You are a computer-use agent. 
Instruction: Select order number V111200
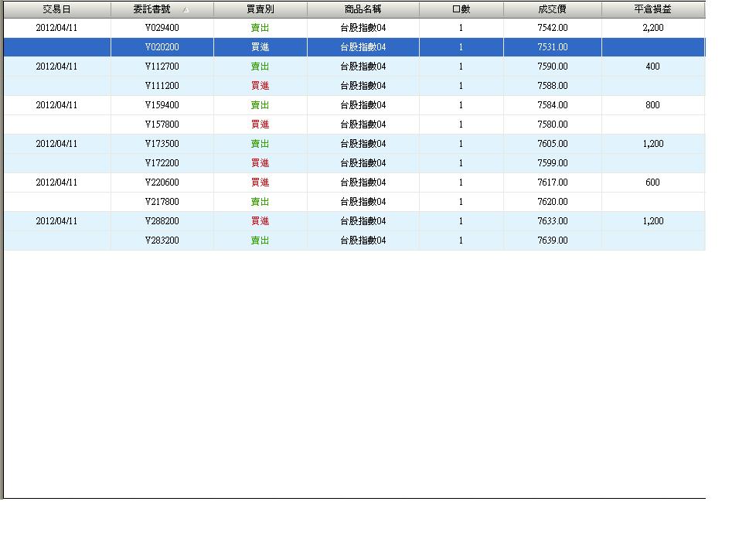click(162, 86)
